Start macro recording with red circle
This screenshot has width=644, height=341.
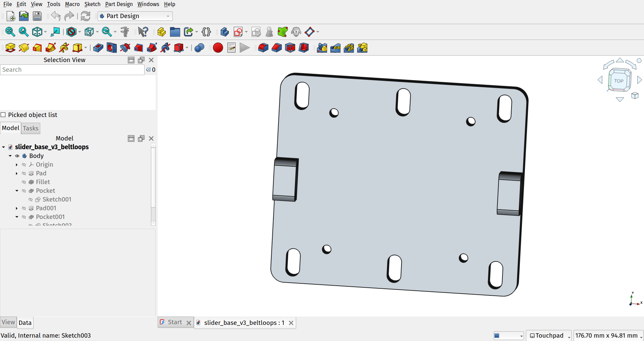click(x=218, y=48)
